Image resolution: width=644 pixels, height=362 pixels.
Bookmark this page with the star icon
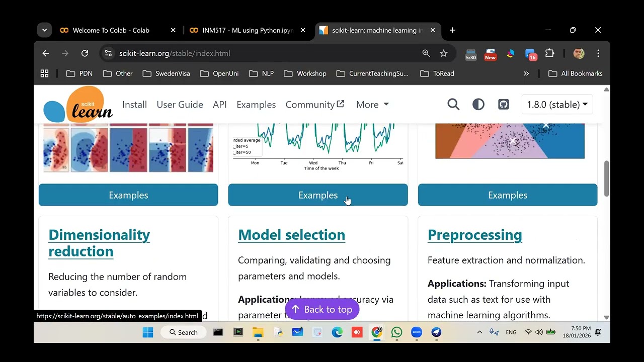point(443,53)
